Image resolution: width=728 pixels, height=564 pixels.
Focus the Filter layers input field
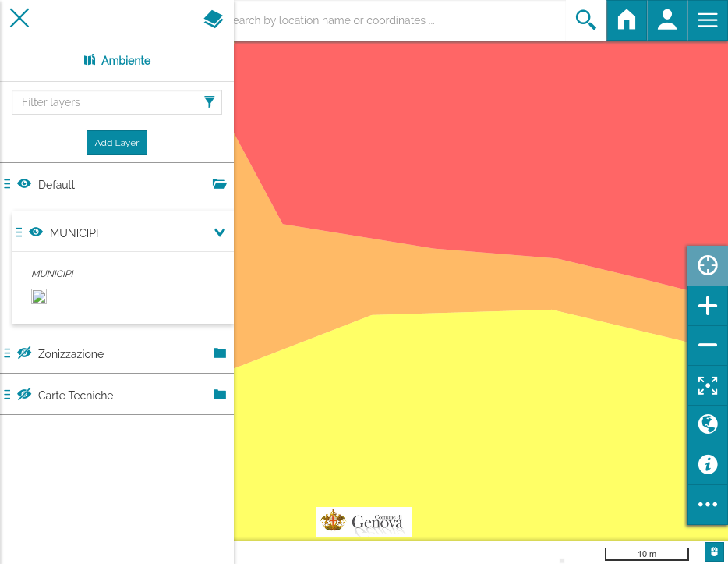pyautogui.click(x=117, y=102)
